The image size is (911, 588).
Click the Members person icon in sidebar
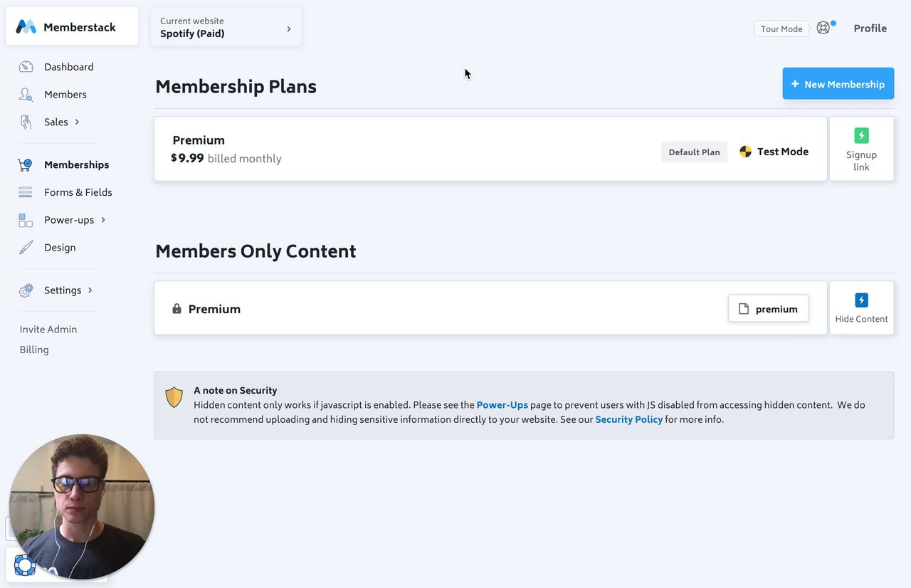pyautogui.click(x=26, y=95)
